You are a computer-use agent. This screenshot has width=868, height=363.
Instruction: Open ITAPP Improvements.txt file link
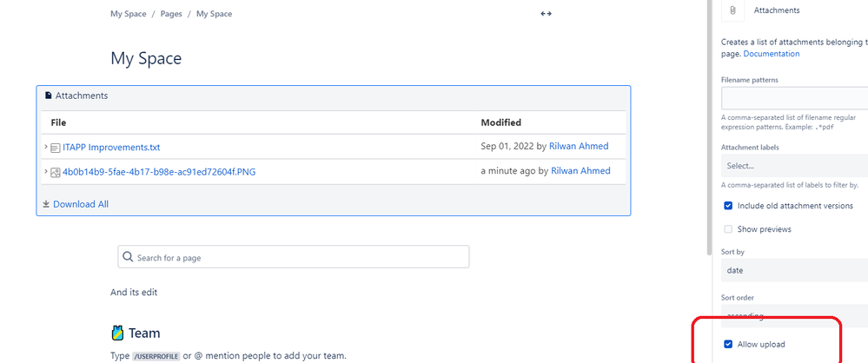[111, 148]
